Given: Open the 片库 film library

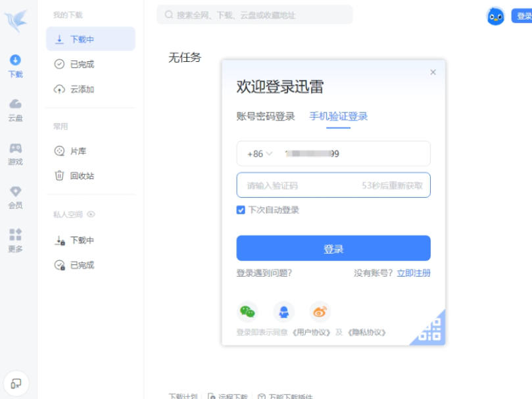Looking at the screenshot, I should point(91,151).
